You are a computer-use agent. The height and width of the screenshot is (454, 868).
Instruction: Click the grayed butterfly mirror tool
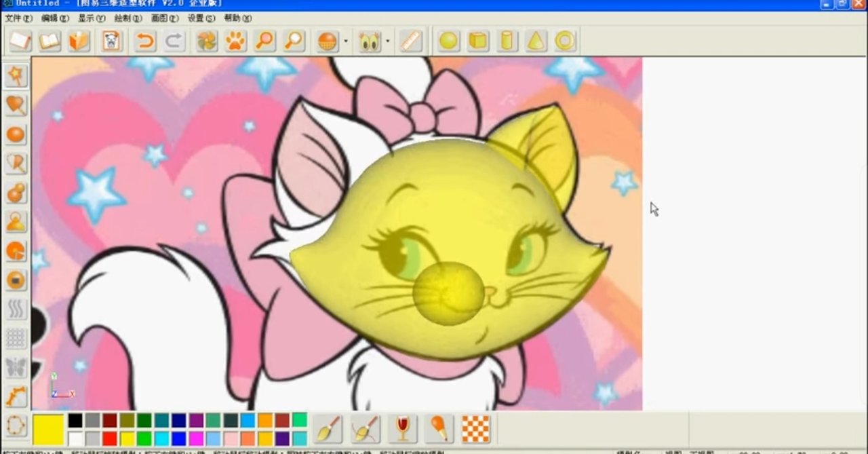click(16, 368)
